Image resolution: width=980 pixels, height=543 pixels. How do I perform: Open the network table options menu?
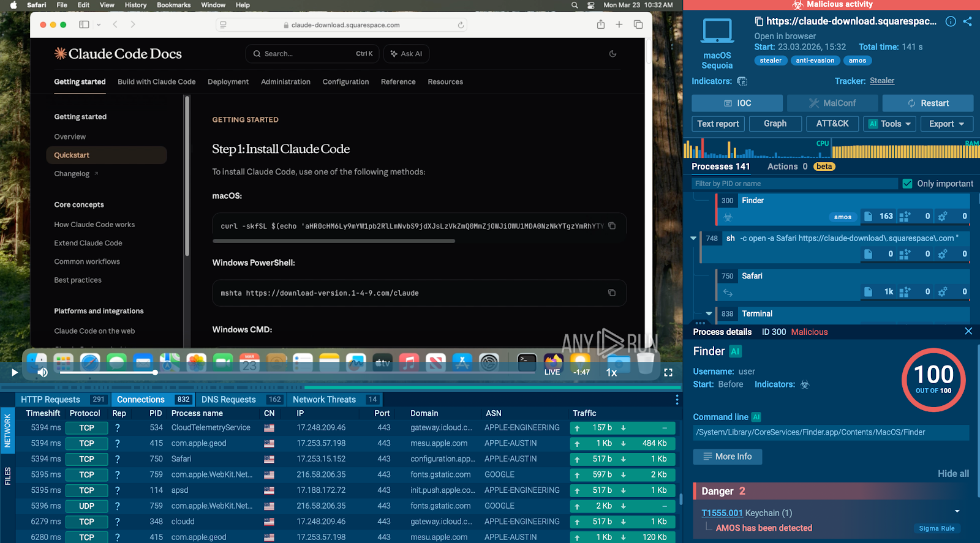click(x=677, y=400)
